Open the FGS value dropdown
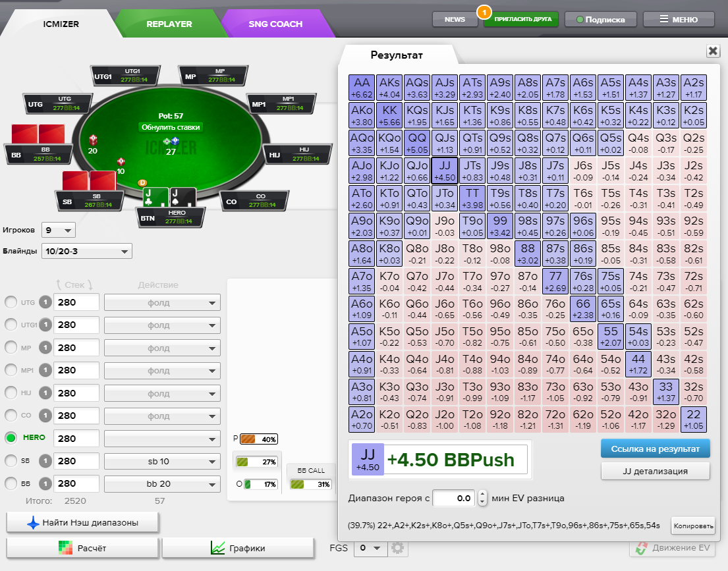728x571 pixels. point(370,548)
